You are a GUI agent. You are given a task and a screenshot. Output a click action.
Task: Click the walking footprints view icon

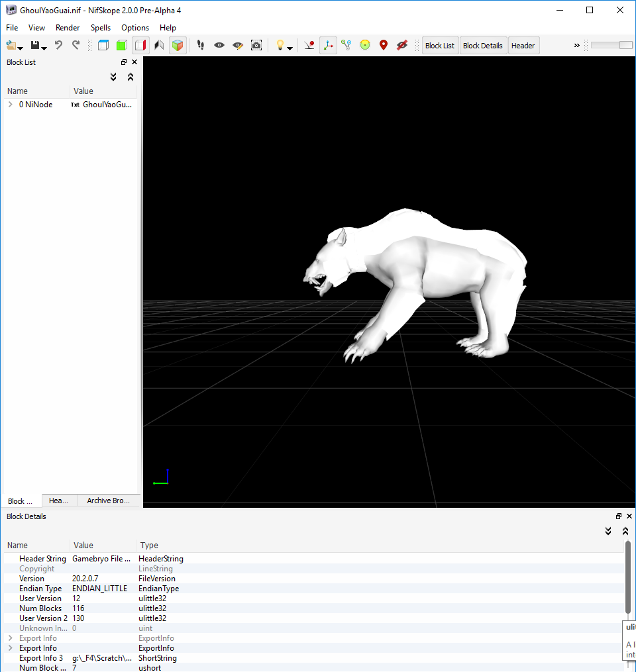pyautogui.click(x=201, y=46)
